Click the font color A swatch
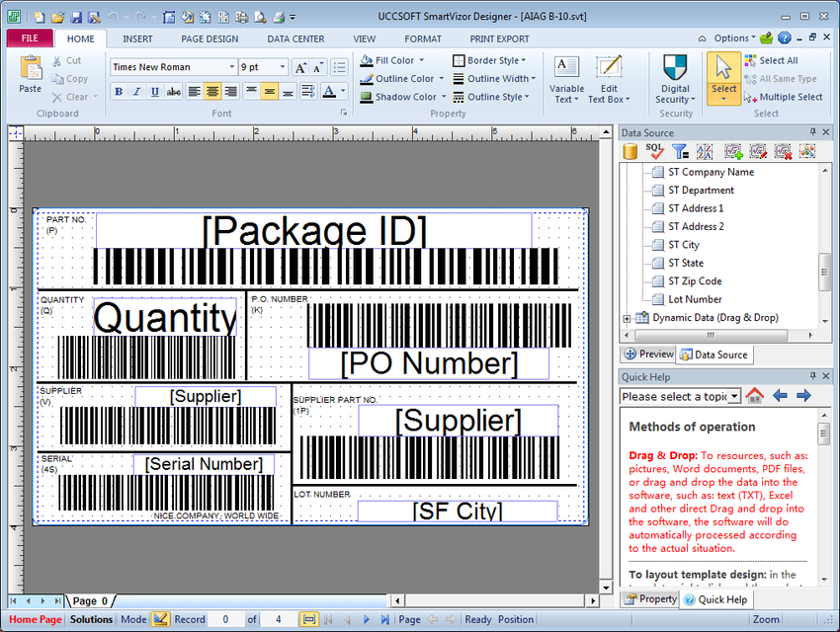The height and width of the screenshot is (632, 840). click(x=329, y=92)
